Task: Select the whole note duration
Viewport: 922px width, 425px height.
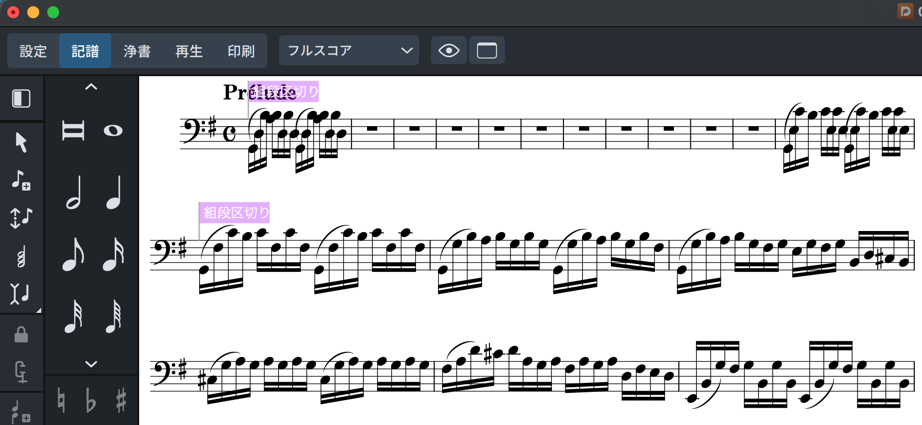Action: click(x=113, y=131)
